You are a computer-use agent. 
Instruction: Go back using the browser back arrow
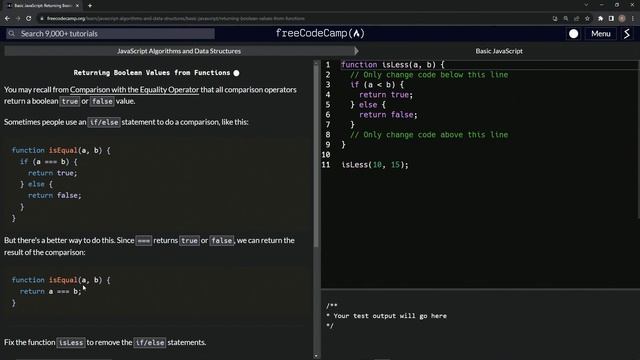pyautogui.click(x=7, y=18)
